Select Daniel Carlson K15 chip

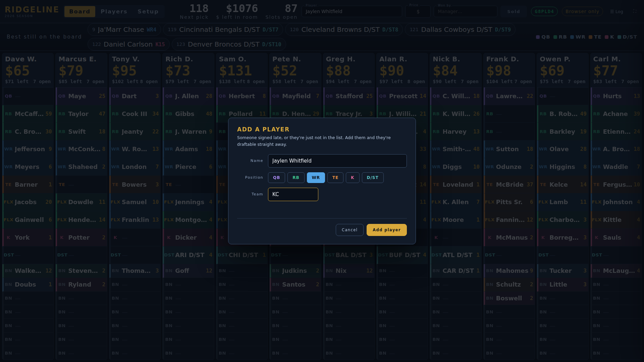tap(128, 44)
